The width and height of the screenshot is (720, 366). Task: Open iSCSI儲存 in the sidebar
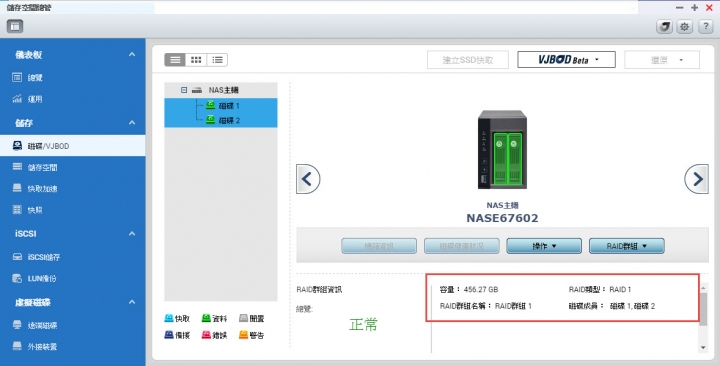[73, 257]
